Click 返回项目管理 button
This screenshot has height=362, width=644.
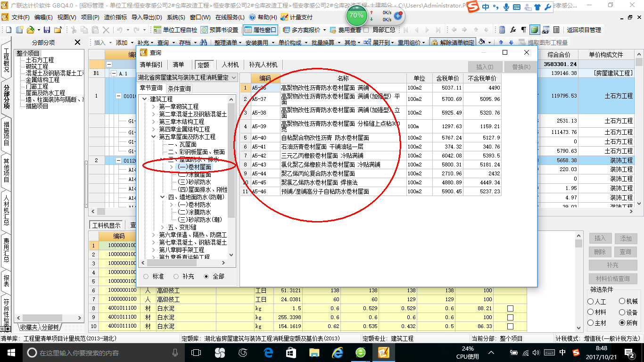584,30
